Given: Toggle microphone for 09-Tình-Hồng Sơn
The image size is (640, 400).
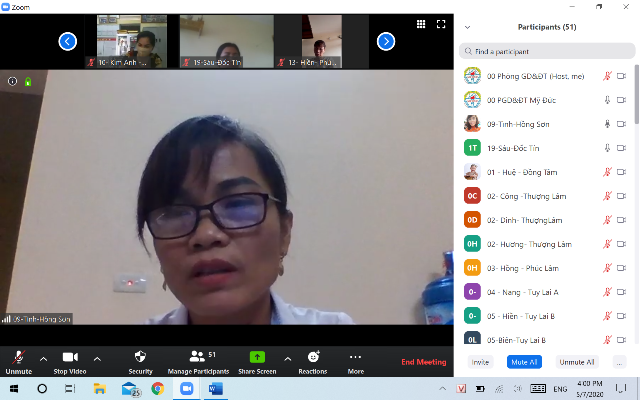Looking at the screenshot, I should 607,124.
